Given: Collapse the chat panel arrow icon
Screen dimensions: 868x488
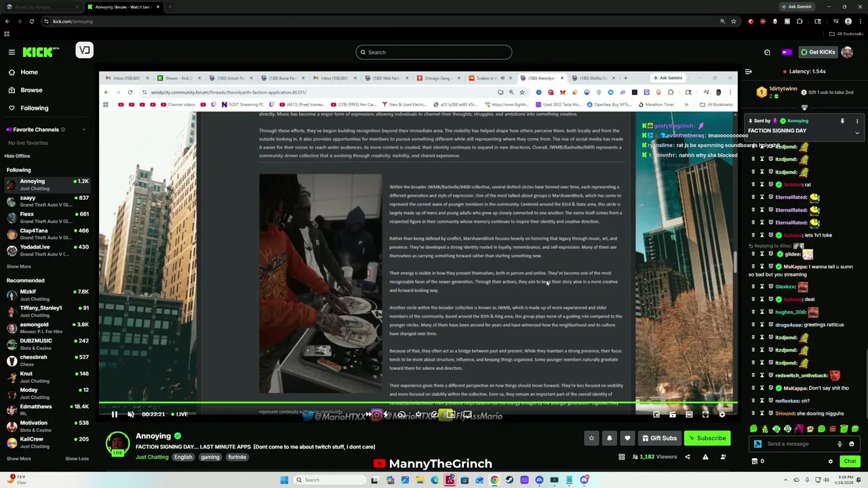Looking at the screenshot, I should click(x=748, y=71).
